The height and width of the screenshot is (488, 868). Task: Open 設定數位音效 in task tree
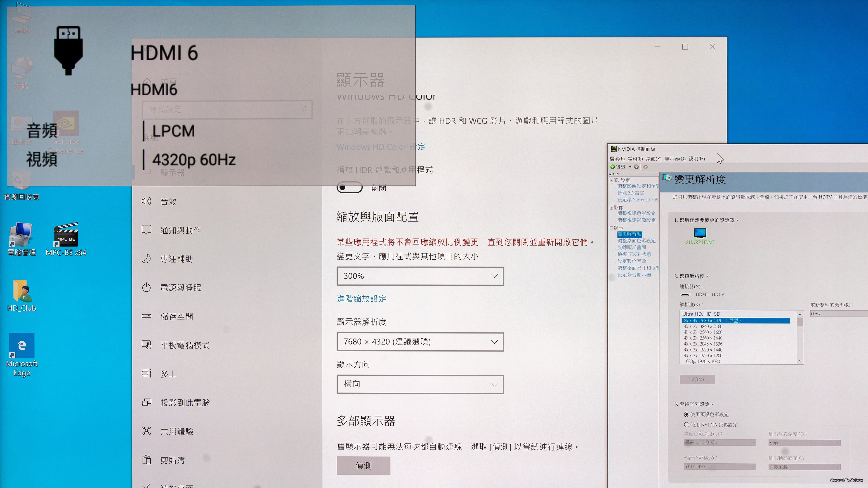(632, 261)
